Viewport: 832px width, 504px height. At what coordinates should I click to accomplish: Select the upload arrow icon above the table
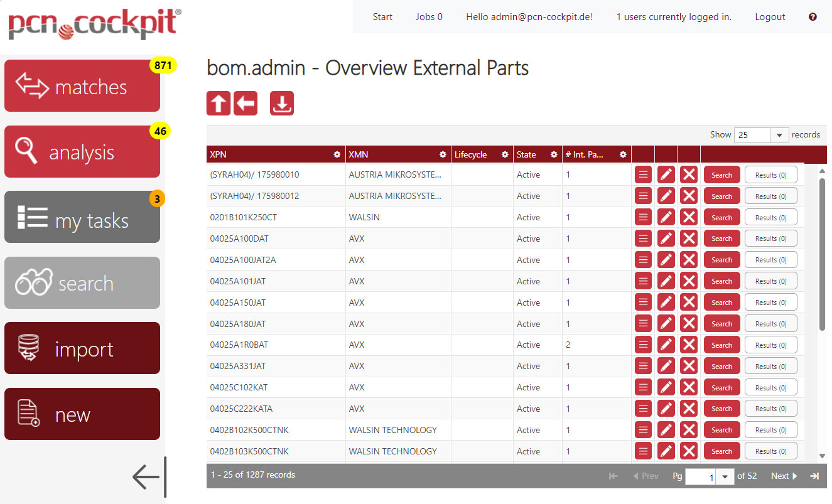point(218,102)
